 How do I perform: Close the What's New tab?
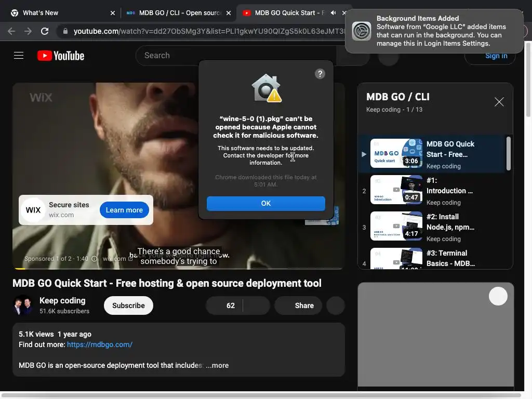click(x=113, y=13)
